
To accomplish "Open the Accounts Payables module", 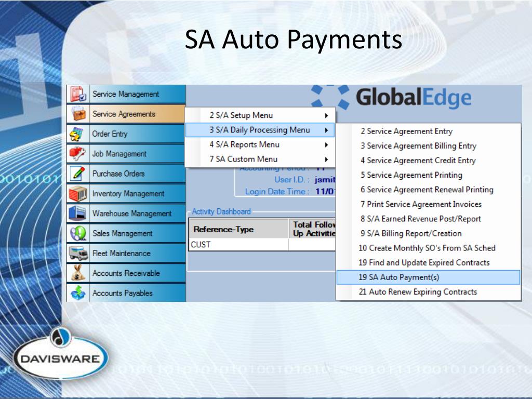I will (x=126, y=293).
